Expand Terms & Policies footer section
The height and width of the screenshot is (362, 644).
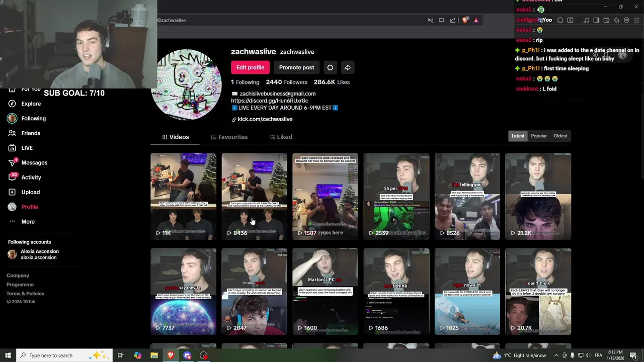click(x=25, y=294)
